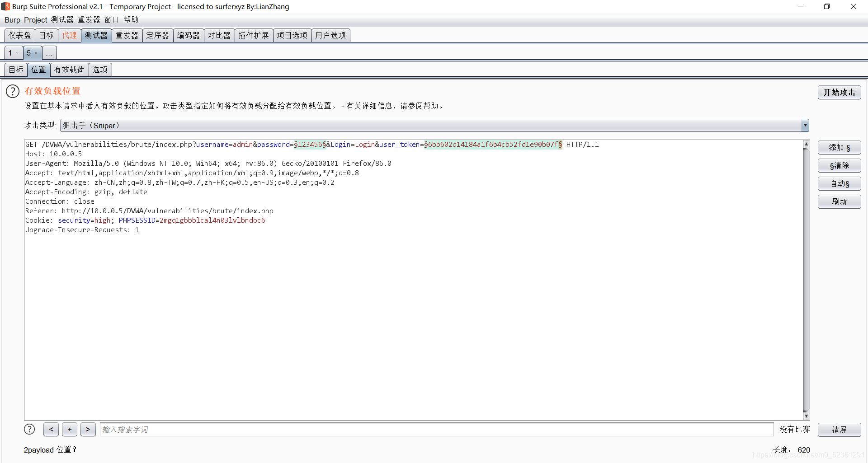Viewport: 868px width, 463px height.
Task: Open the Burp menu
Action: click(x=12, y=20)
